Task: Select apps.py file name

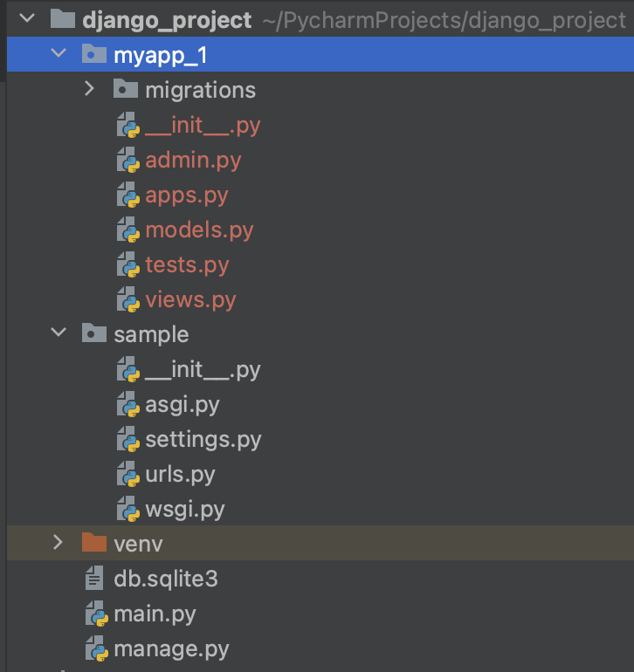Action: 187,196
